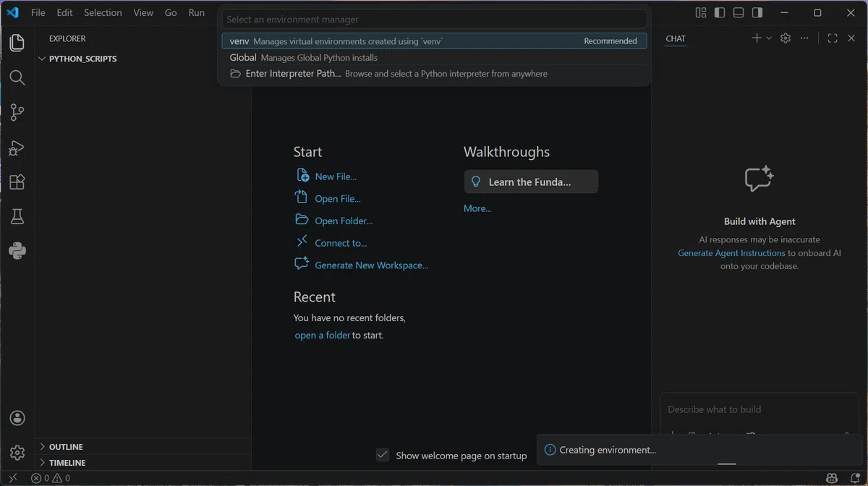This screenshot has height=486, width=868.
Task: Open chat panel more actions ellipsis
Action: click(804, 38)
